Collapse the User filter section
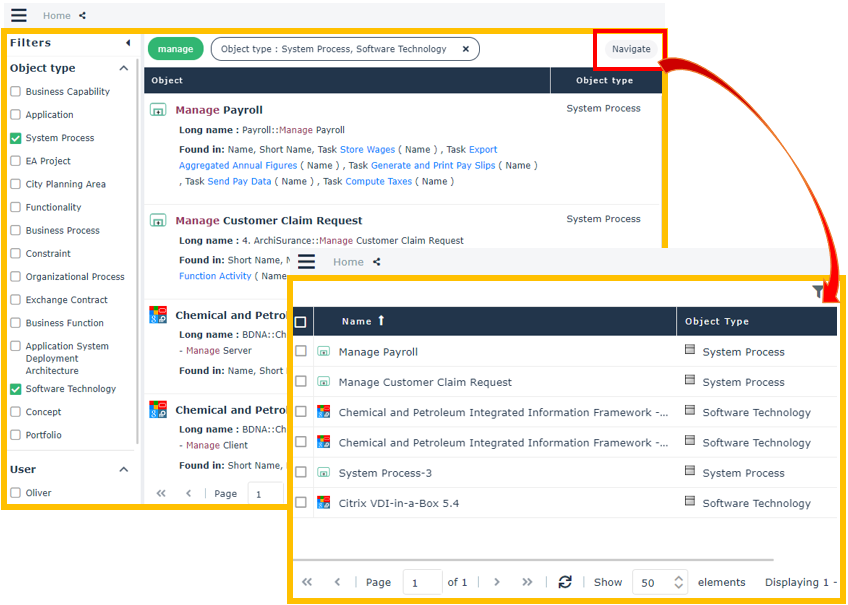This screenshot has height=605, width=848. pos(124,470)
